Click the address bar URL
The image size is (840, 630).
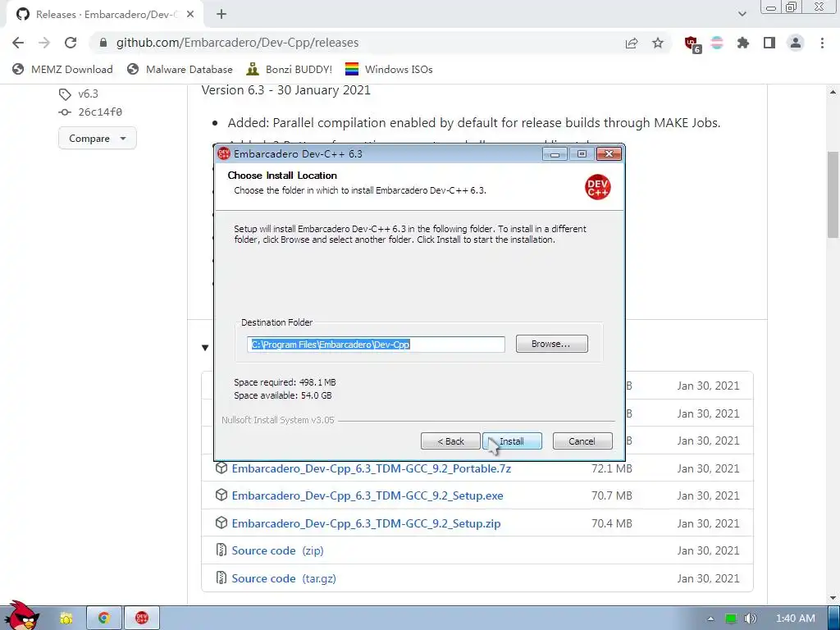click(x=237, y=43)
